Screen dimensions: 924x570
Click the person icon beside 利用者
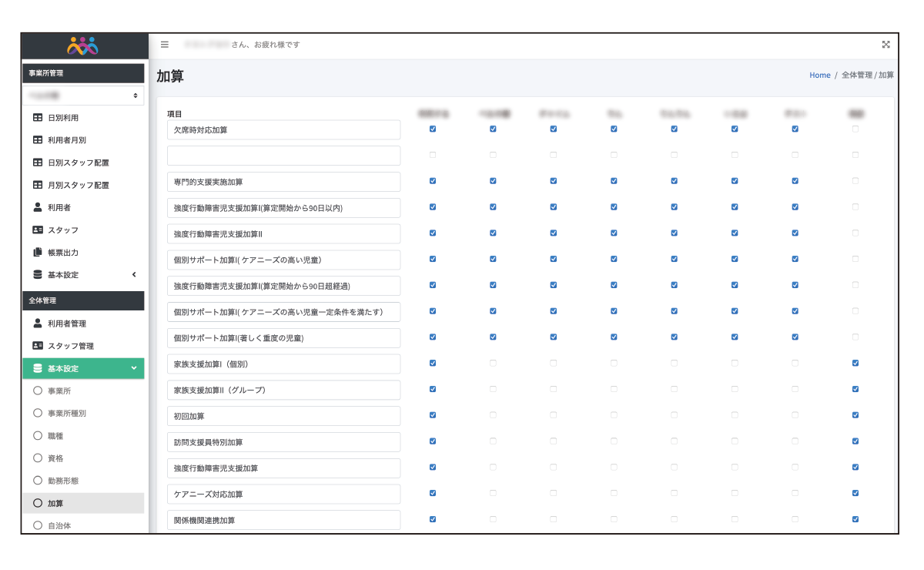38,207
